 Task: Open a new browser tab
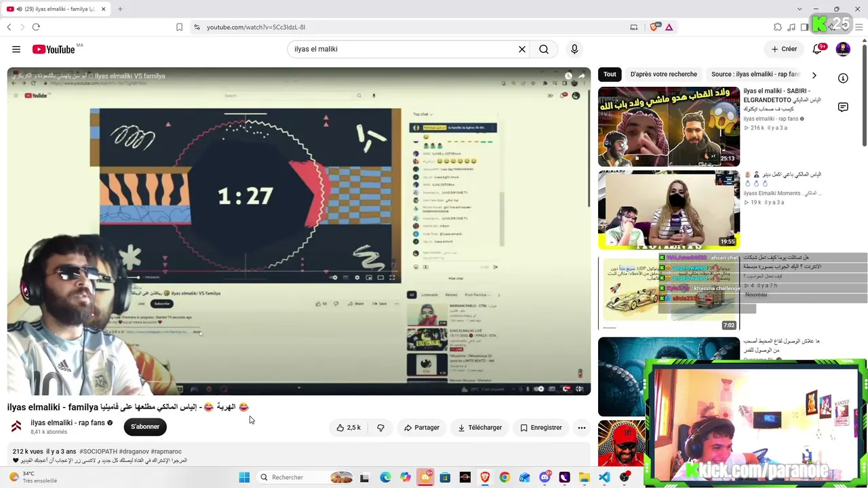[x=120, y=9]
